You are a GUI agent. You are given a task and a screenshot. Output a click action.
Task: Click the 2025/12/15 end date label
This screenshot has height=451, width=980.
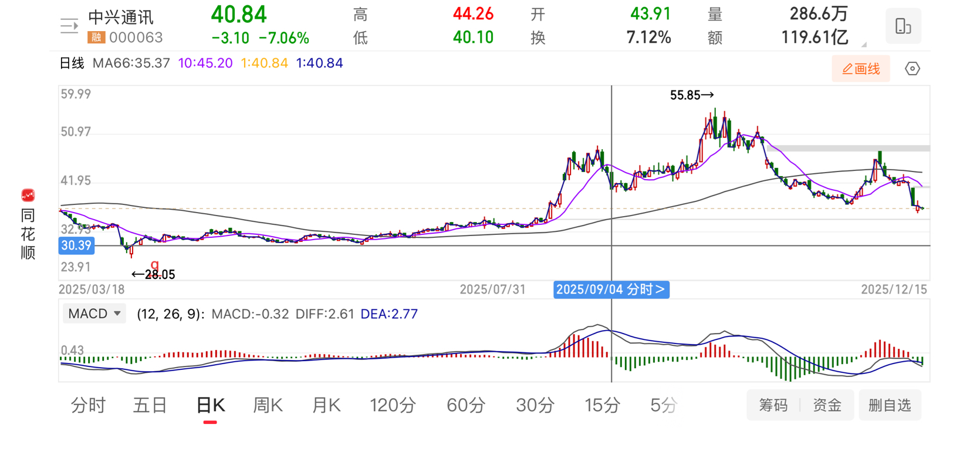tap(894, 290)
